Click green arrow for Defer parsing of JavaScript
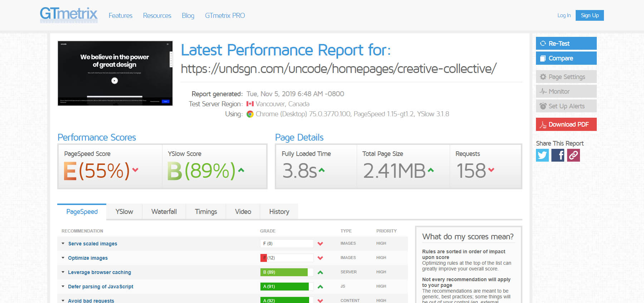This screenshot has width=644, height=303. pyautogui.click(x=320, y=287)
